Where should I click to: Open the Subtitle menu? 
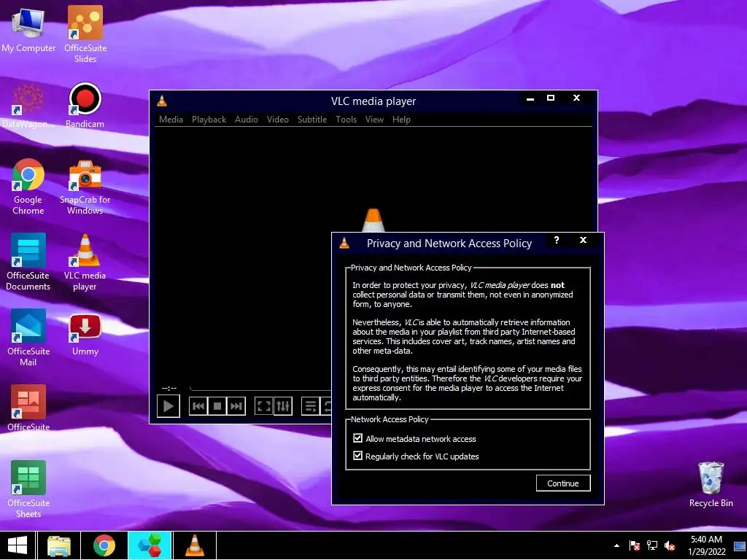312,120
